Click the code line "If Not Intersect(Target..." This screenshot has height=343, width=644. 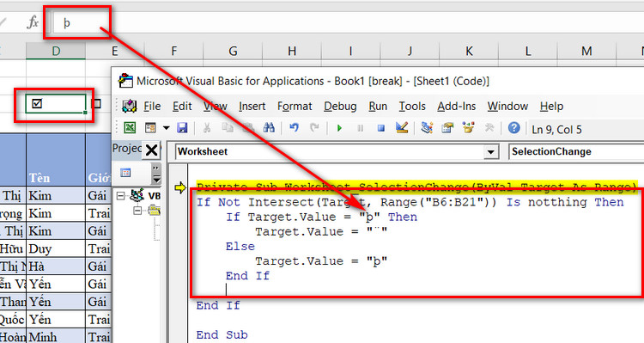(x=410, y=202)
